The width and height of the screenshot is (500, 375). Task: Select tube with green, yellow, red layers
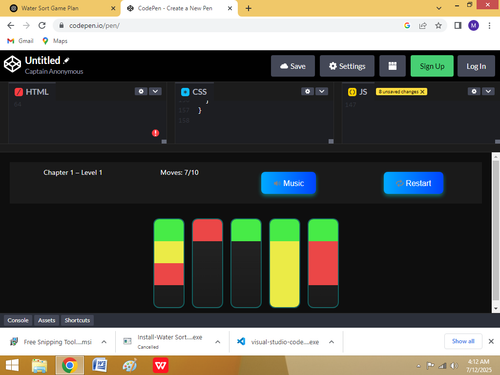tap(169, 263)
